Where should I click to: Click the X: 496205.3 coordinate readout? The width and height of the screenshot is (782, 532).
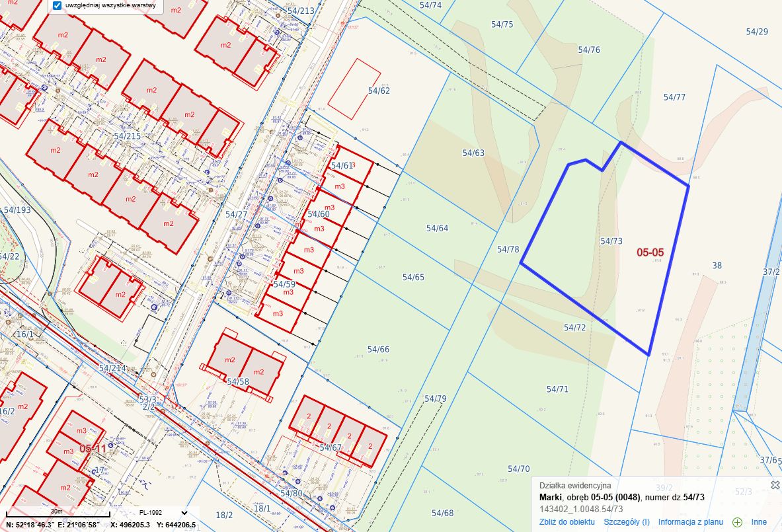pyautogui.click(x=130, y=525)
